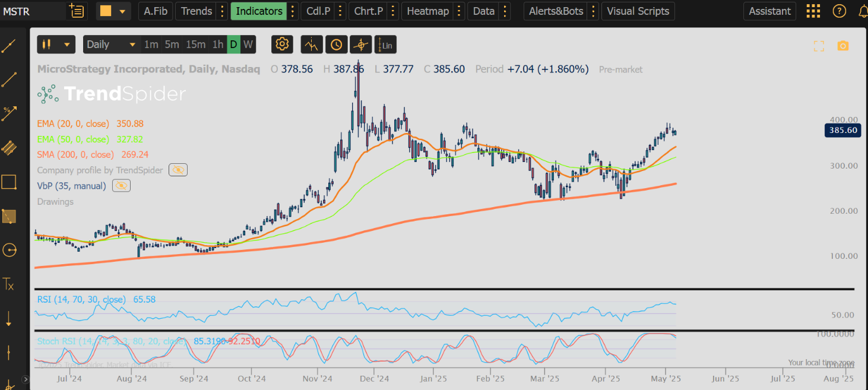Image resolution: width=868 pixels, height=390 pixels.
Task: Open the notifications bell icon
Action: click(863, 11)
